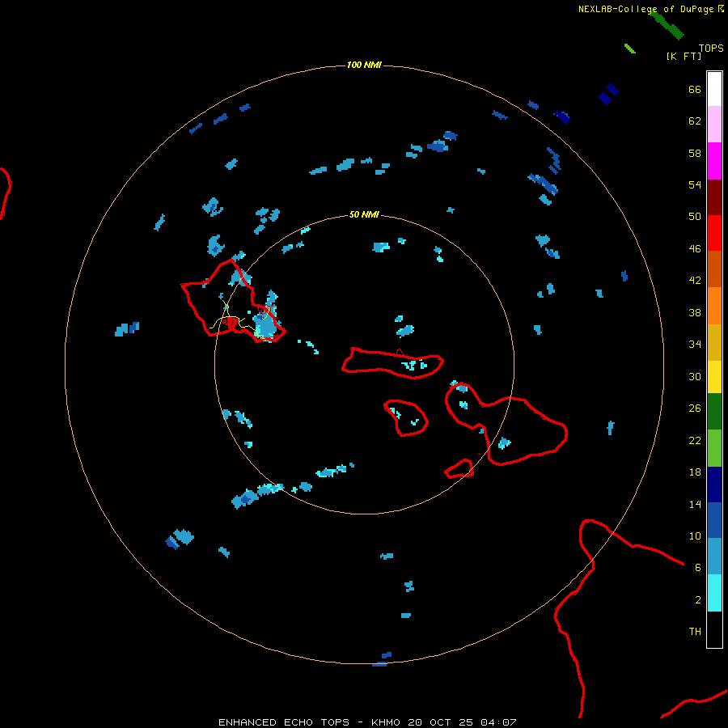Click the NEXLAB-College of DuPage credit text
This screenshot has width=728, height=728.
point(651,9)
